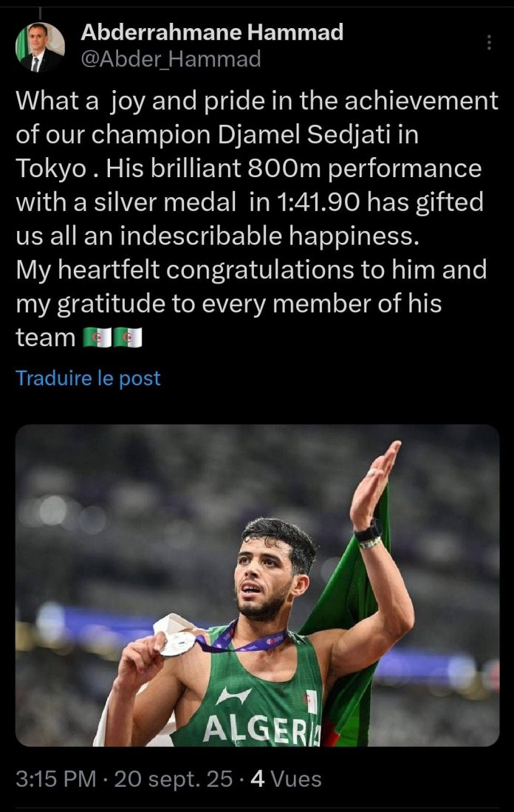This screenshot has height=812, width=514.
Task: Click the silver medal in the photo
Action: tap(177, 642)
